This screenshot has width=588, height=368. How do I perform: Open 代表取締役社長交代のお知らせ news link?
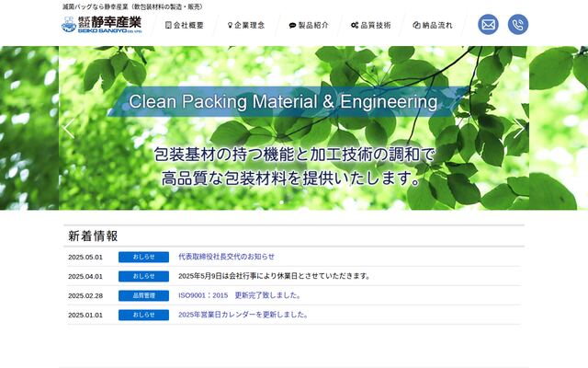click(227, 257)
